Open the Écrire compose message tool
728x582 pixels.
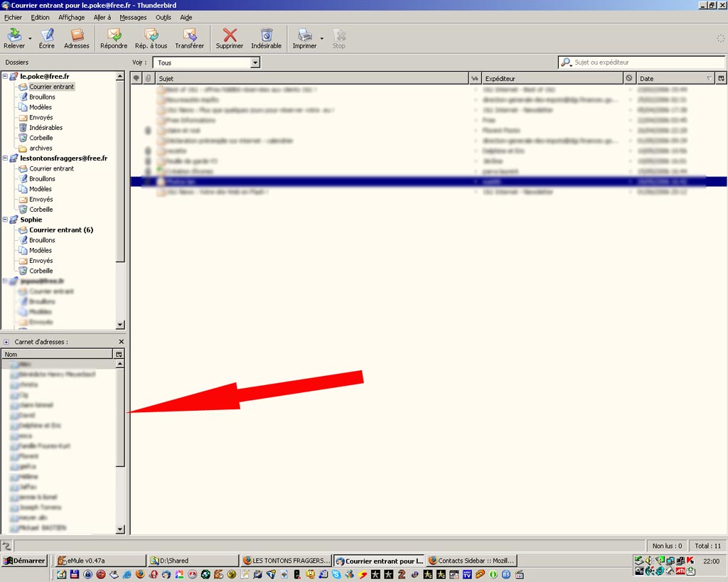pyautogui.click(x=47, y=38)
